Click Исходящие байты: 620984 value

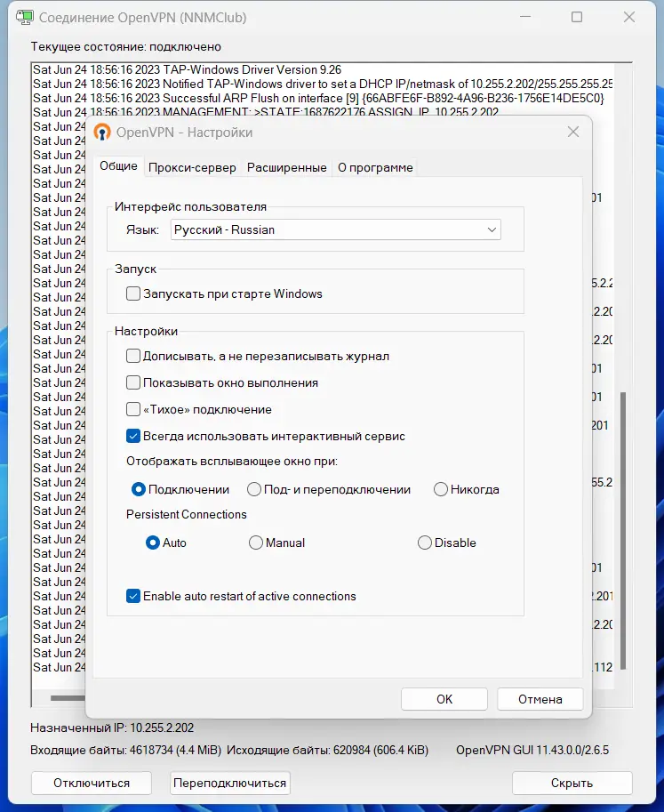(328, 750)
